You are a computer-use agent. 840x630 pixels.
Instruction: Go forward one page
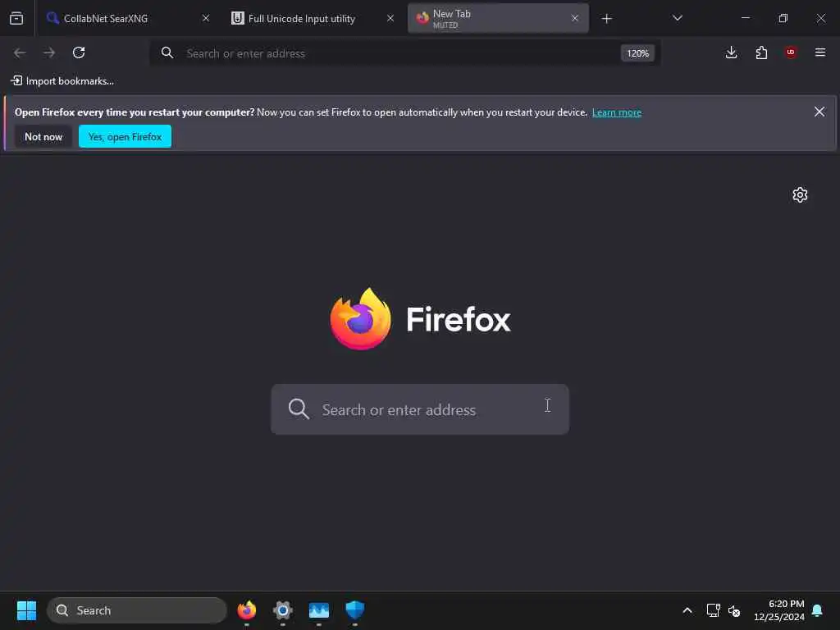click(49, 52)
